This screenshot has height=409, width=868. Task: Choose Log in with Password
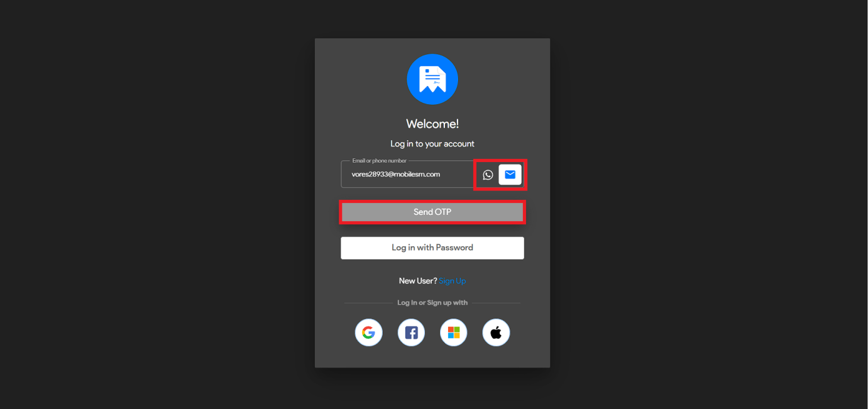[432, 248]
